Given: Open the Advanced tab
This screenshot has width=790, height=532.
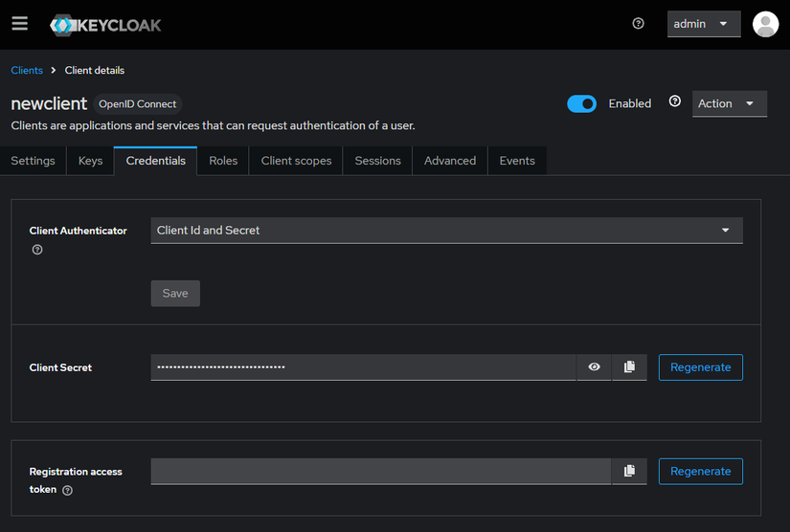Looking at the screenshot, I should [x=450, y=161].
